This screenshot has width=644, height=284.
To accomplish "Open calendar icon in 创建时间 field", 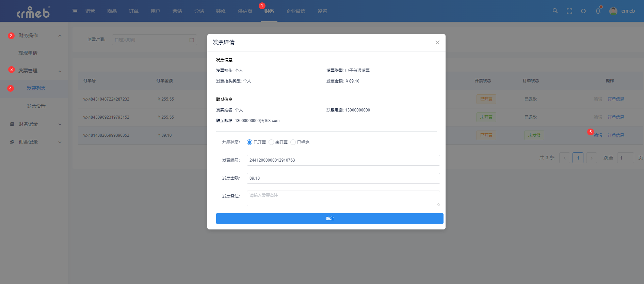I will [x=192, y=40].
